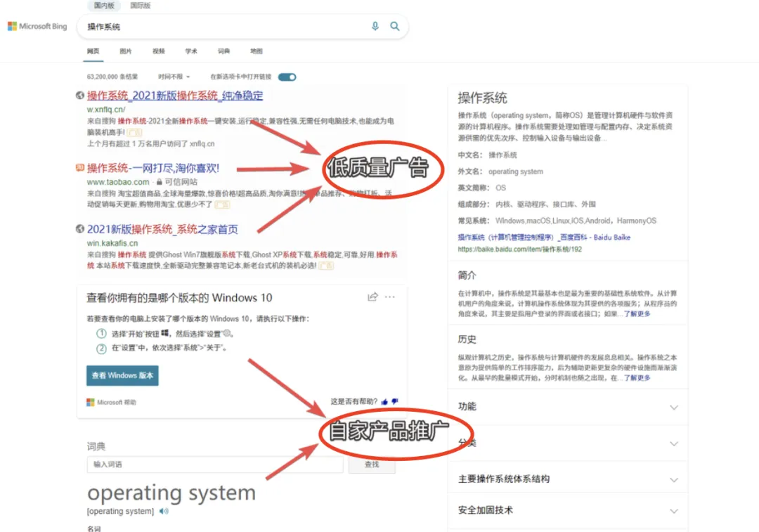This screenshot has height=532, width=759.
Task: Click the microphone voice search icon
Action: click(x=375, y=26)
